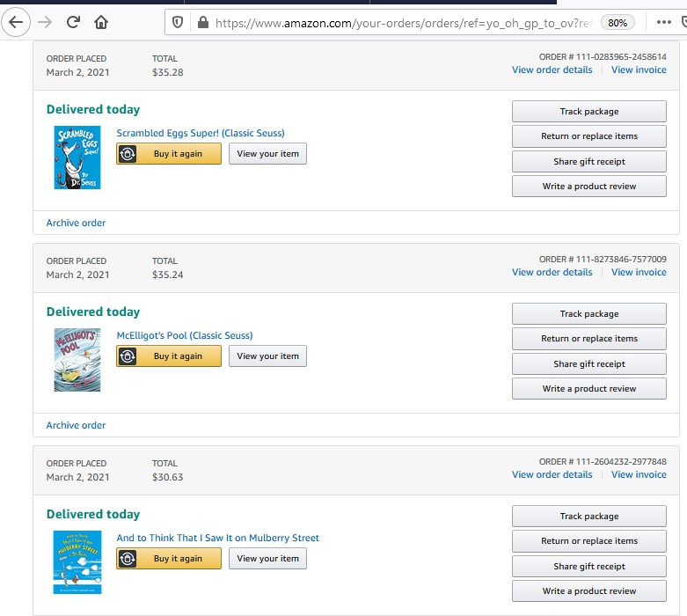The image size is (687, 616).
Task: Select the $35.28 total amount text
Action: [167, 72]
